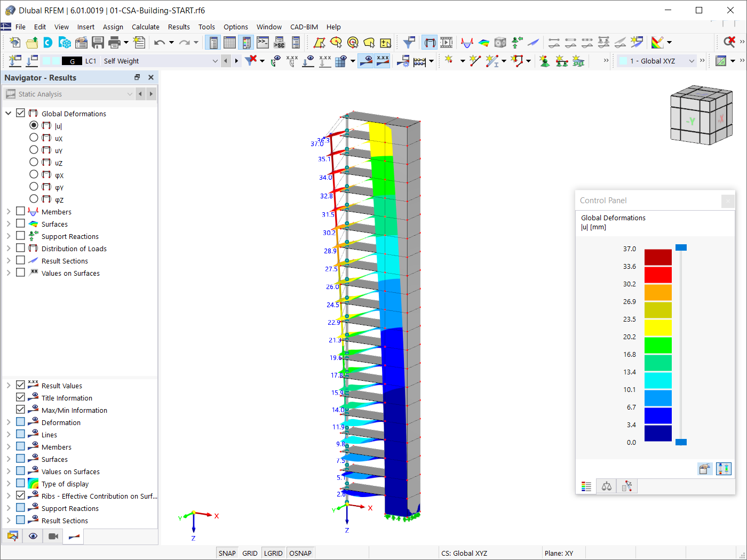Image resolution: width=747 pixels, height=560 pixels.
Task: Uncheck the Global Deformations checkbox
Action: point(21,113)
